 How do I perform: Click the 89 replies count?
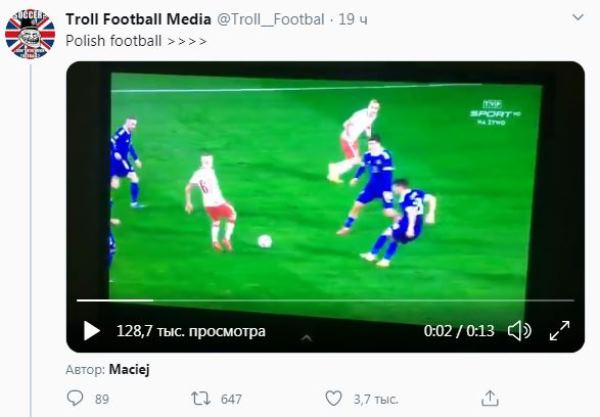pyautogui.click(x=101, y=398)
